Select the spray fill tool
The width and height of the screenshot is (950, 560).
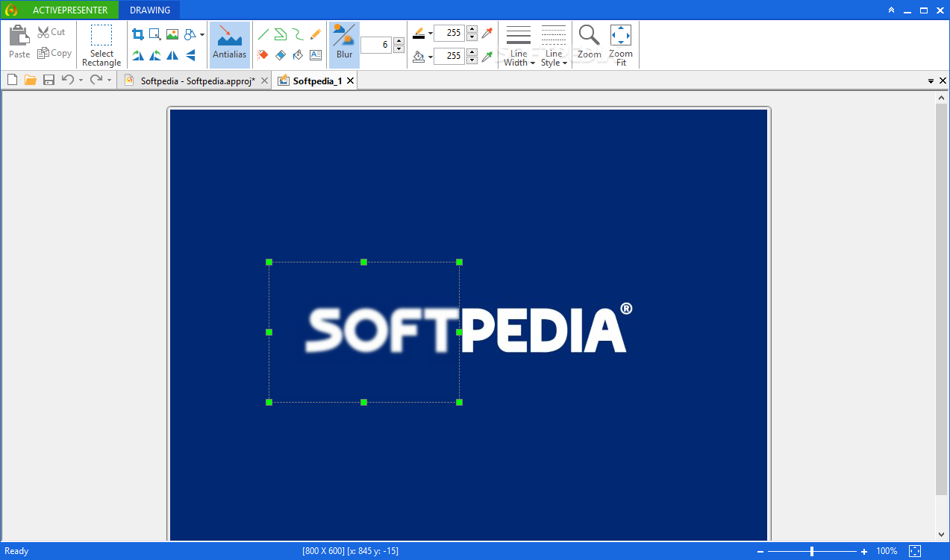(263, 55)
